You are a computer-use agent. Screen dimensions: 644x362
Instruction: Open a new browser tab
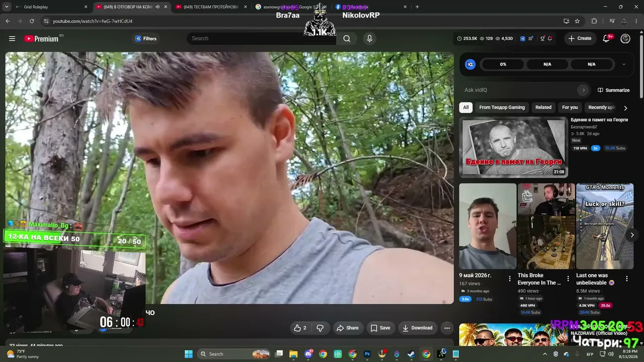click(x=417, y=7)
